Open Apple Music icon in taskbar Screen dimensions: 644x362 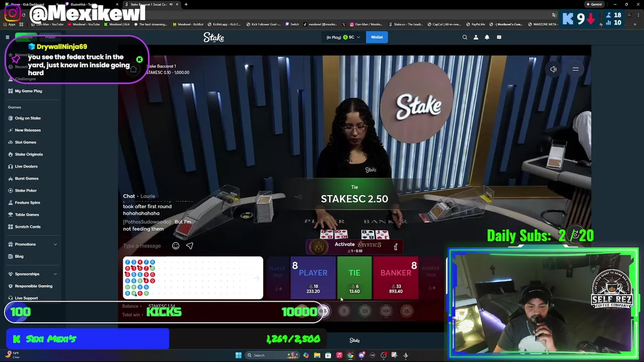coord(339,355)
